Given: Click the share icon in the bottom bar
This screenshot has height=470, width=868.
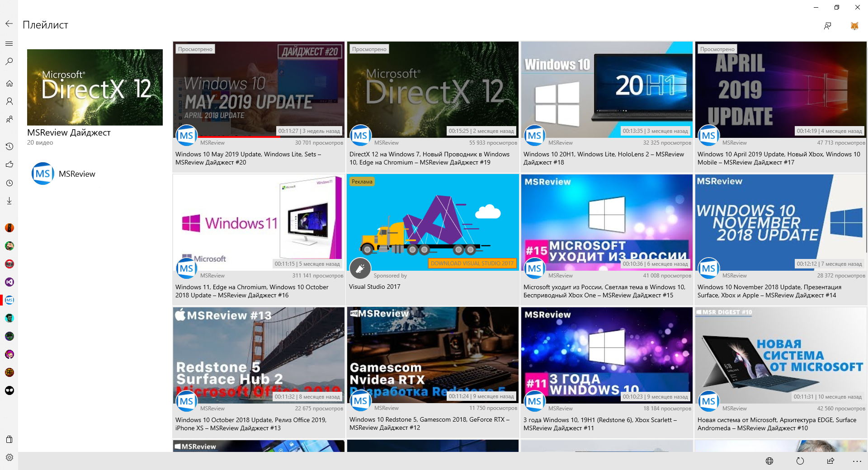Looking at the screenshot, I should 830,461.
